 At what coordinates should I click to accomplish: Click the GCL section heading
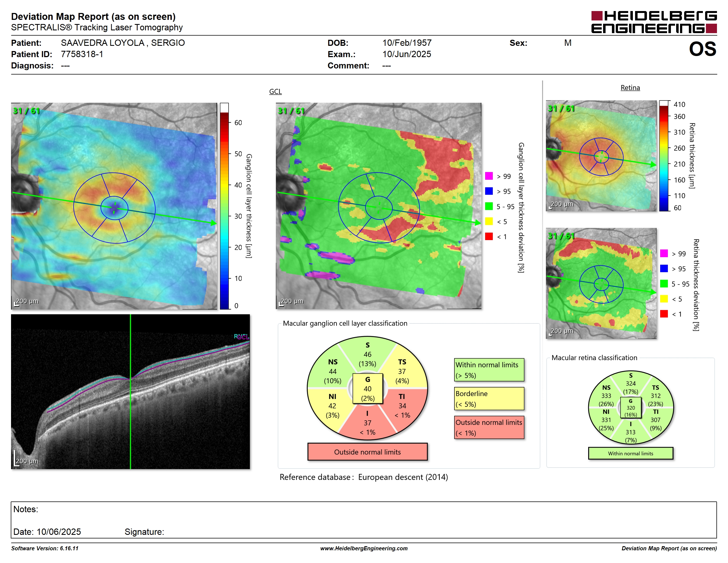point(275,91)
